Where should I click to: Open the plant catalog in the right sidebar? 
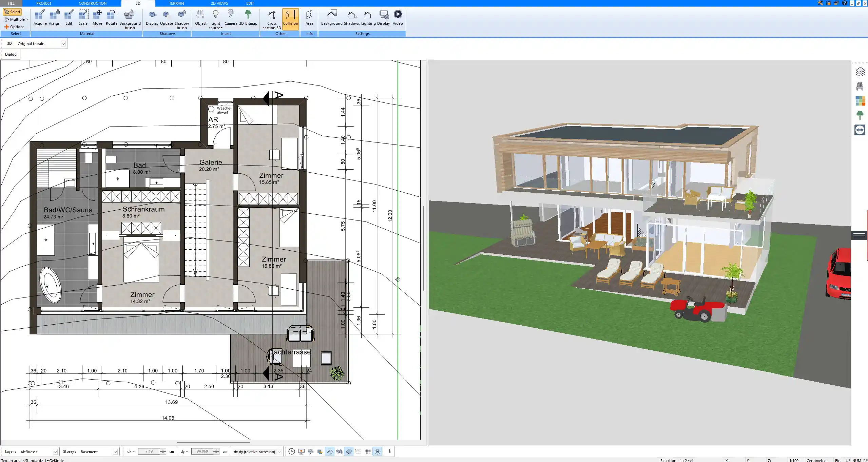pyautogui.click(x=860, y=115)
